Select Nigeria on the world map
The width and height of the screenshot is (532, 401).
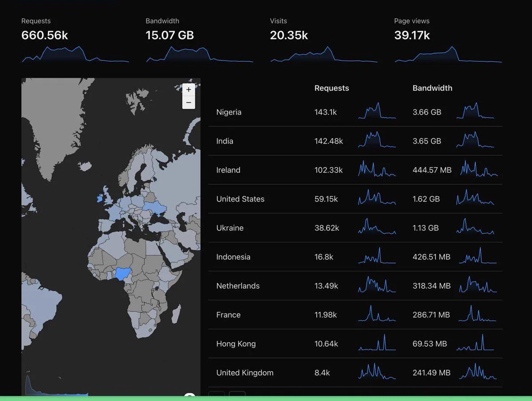click(x=121, y=274)
